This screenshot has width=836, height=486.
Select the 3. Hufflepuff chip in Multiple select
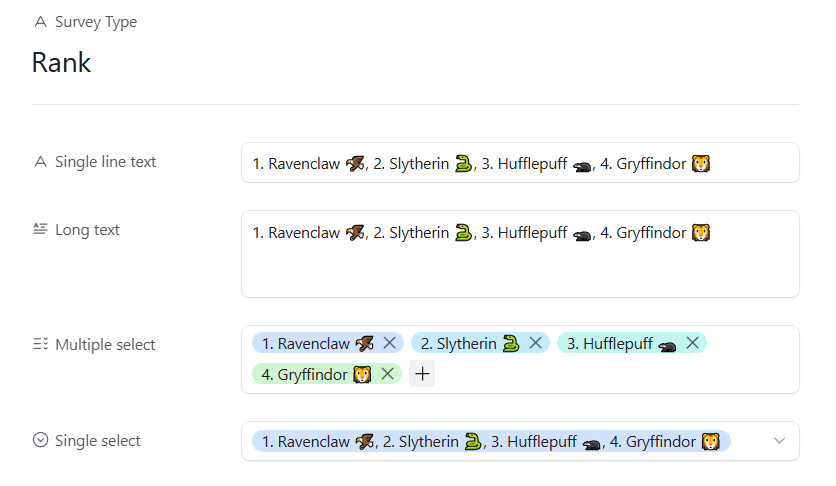632,343
